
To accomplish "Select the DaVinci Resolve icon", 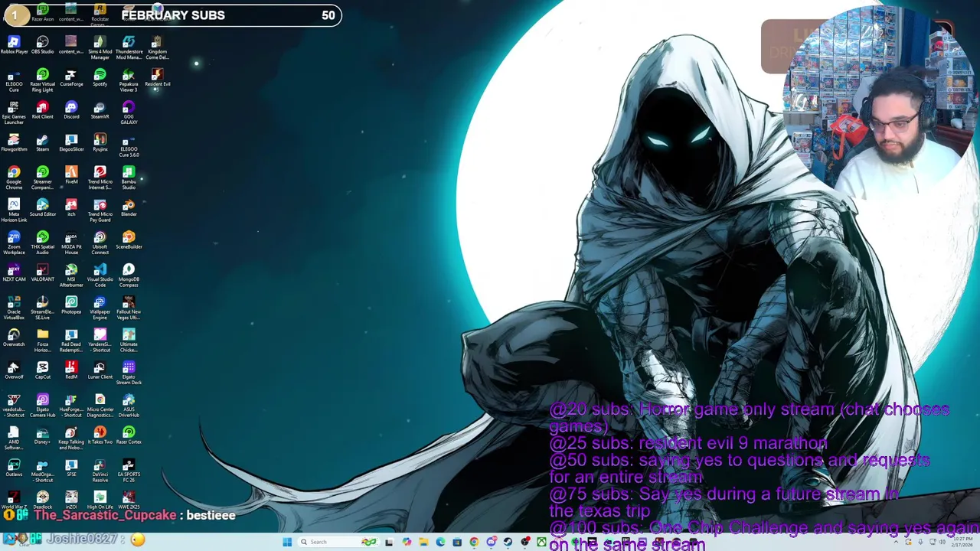I will (x=100, y=471).
